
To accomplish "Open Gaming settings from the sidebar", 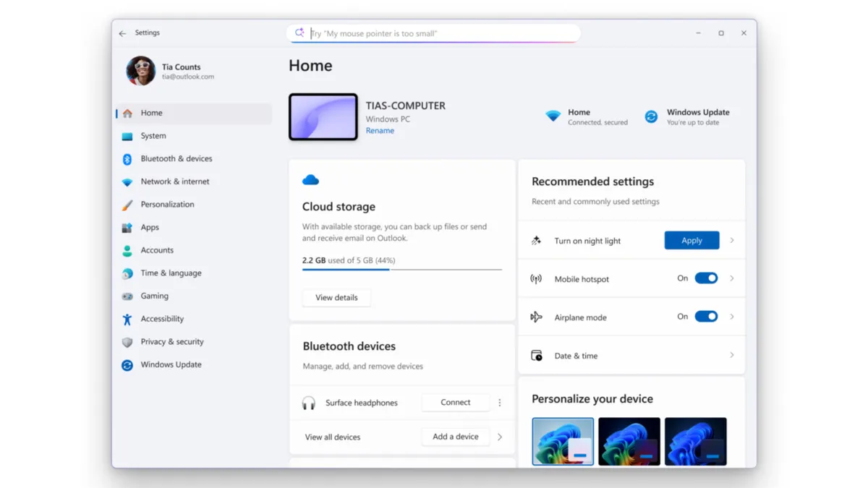I will [155, 296].
